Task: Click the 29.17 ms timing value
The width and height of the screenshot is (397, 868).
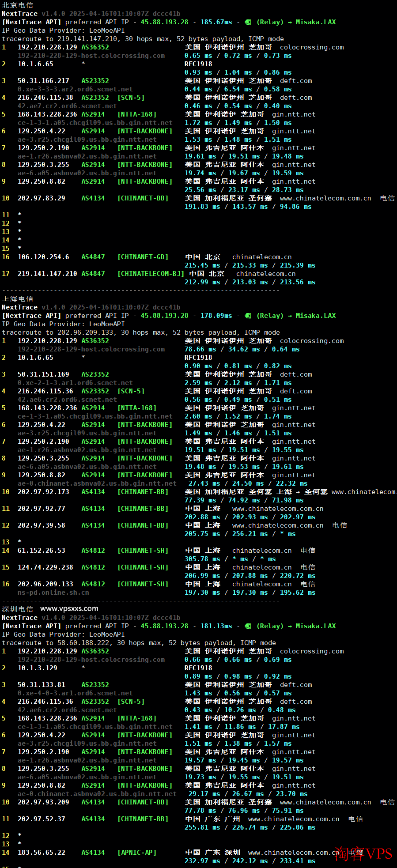Action: pos(204,794)
